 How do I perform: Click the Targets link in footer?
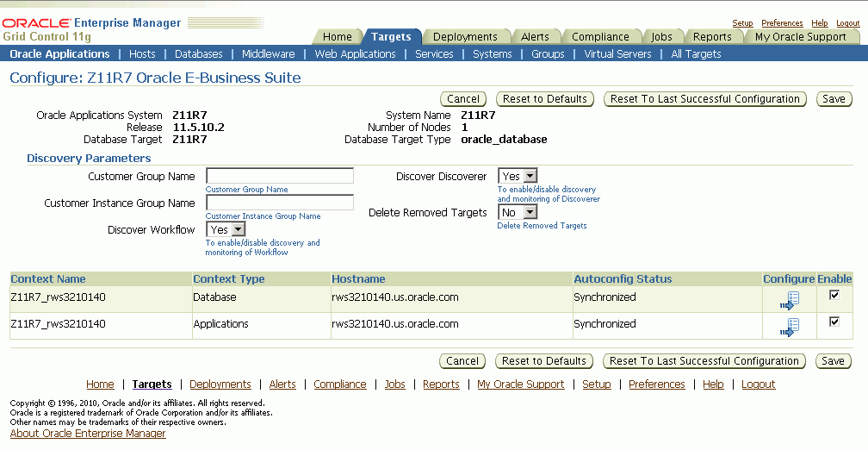(152, 384)
